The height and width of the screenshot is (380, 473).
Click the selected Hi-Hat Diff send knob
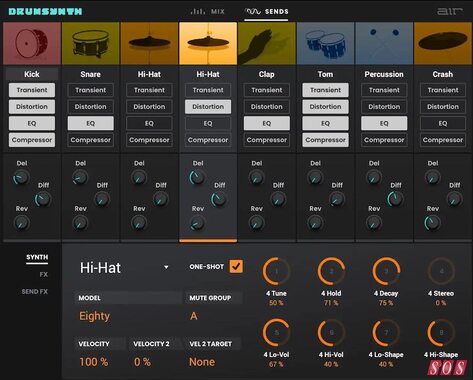point(219,200)
